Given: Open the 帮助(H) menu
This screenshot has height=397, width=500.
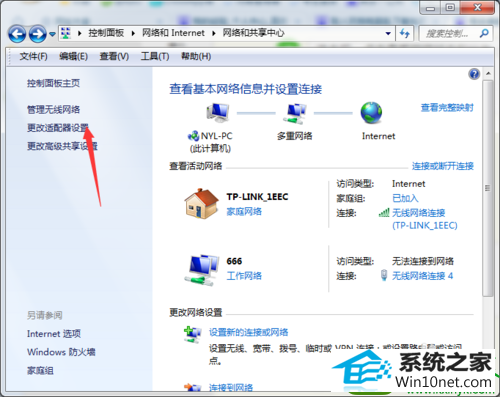Looking at the screenshot, I should click(196, 56).
